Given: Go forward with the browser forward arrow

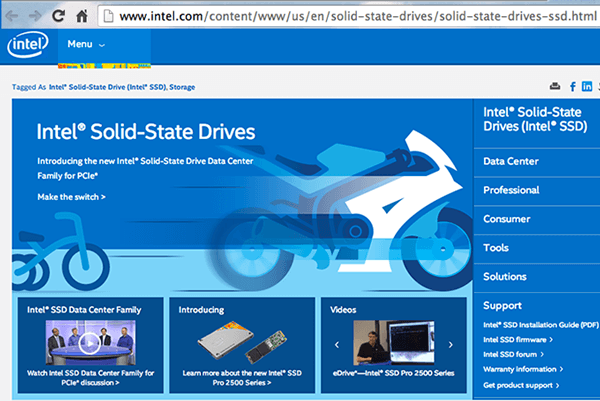Looking at the screenshot, I should coord(35,16).
